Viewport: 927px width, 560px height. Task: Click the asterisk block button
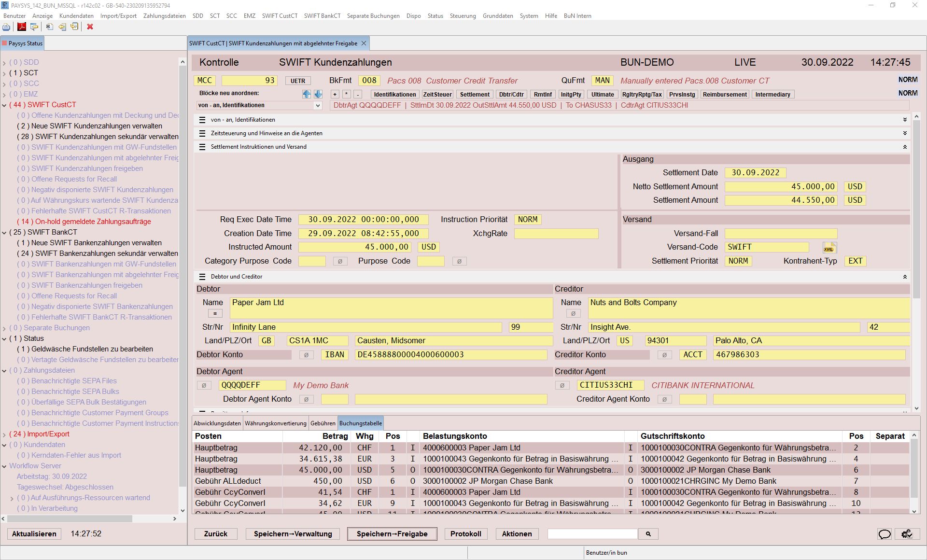346,95
